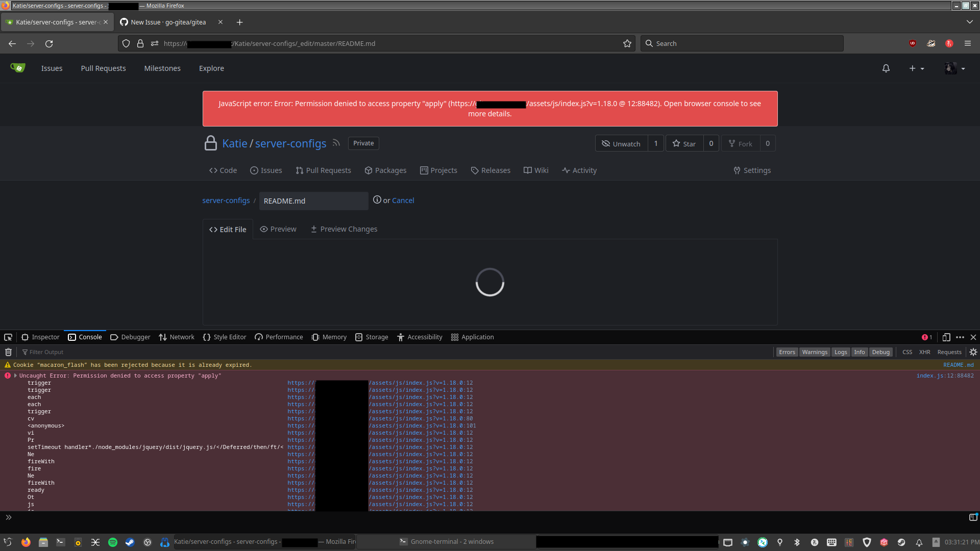980x551 pixels.
Task: Bookmark page with the star icon
Action: [x=627, y=44]
